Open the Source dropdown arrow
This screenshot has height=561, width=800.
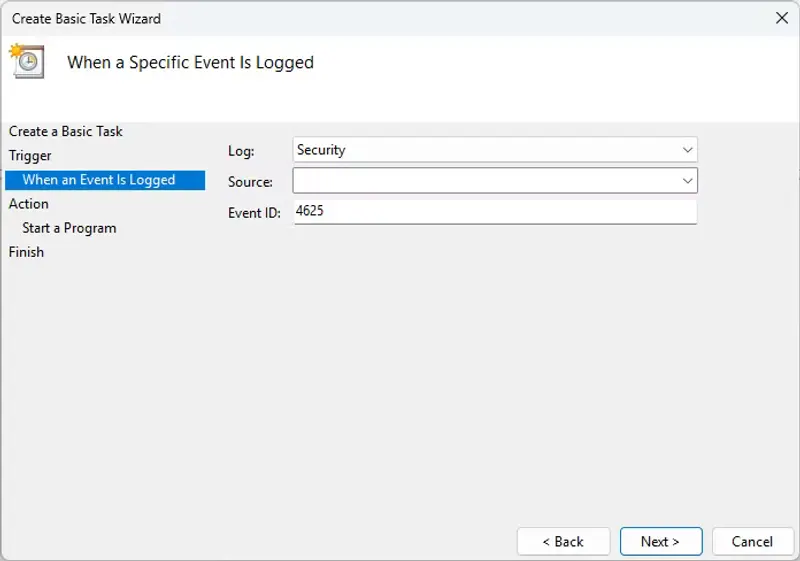[x=687, y=181]
